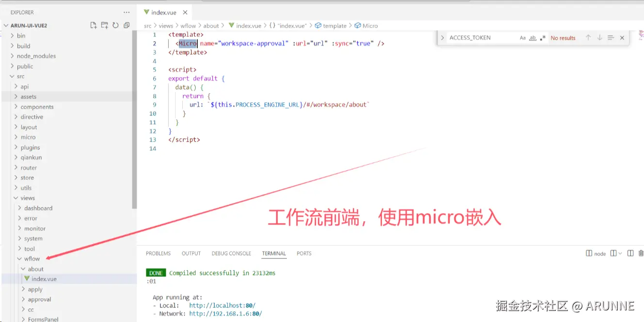This screenshot has width=644, height=322.
Task: Close the index.vue editor tab
Action: tap(184, 13)
